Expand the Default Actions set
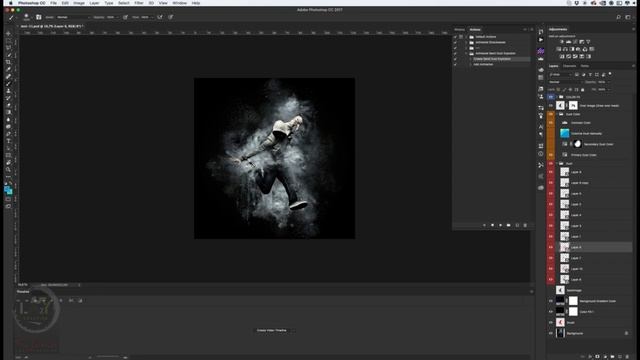640x360 pixels. [467, 37]
